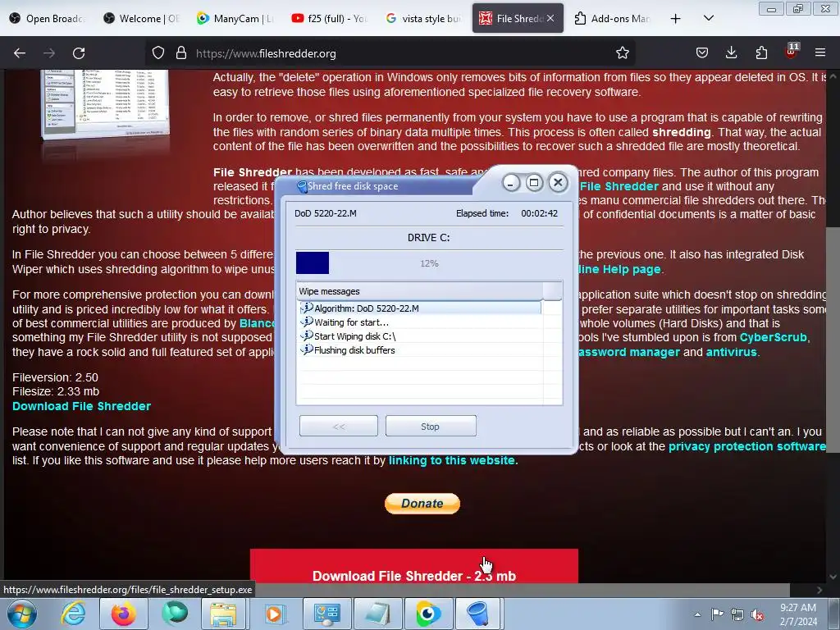Open the clock showing 9:27 AM
This screenshot has width=840, height=630.
click(798, 614)
